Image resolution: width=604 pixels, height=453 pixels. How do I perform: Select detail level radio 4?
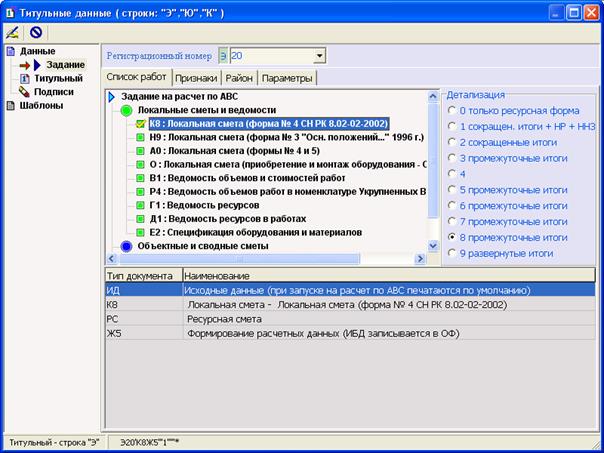click(451, 174)
